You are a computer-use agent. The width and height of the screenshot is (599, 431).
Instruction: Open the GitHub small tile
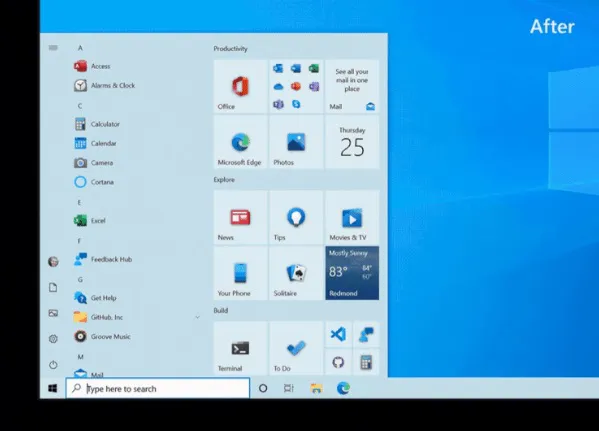click(x=338, y=362)
